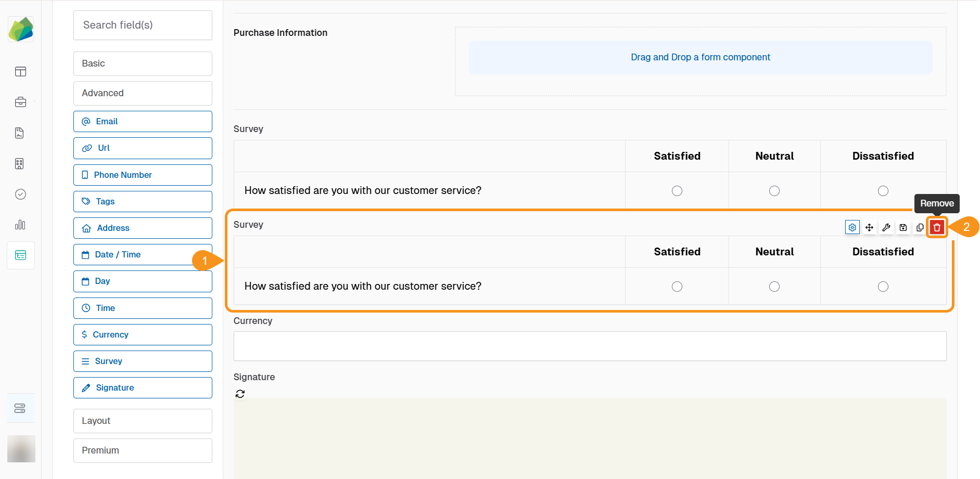Click the floppy disk save icon on survey
This screenshot has height=479, width=980.
click(903, 227)
